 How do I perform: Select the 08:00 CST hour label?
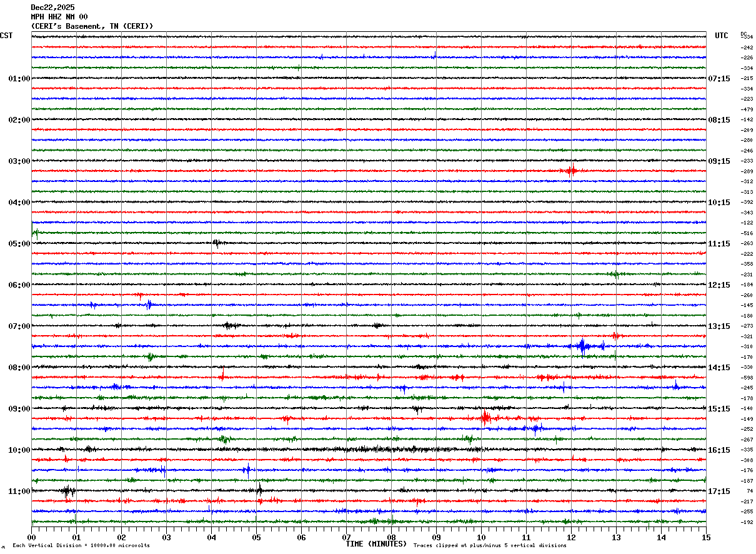coord(19,368)
